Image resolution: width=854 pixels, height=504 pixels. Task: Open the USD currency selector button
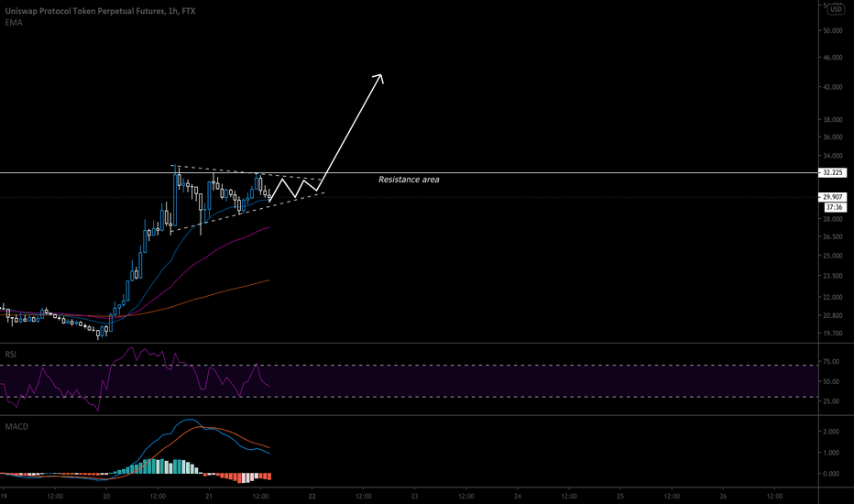coord(836,9)
